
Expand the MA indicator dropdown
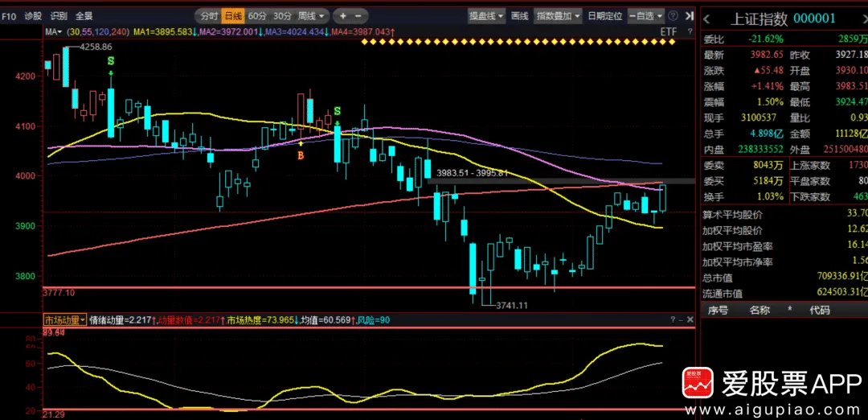(53, 33)
